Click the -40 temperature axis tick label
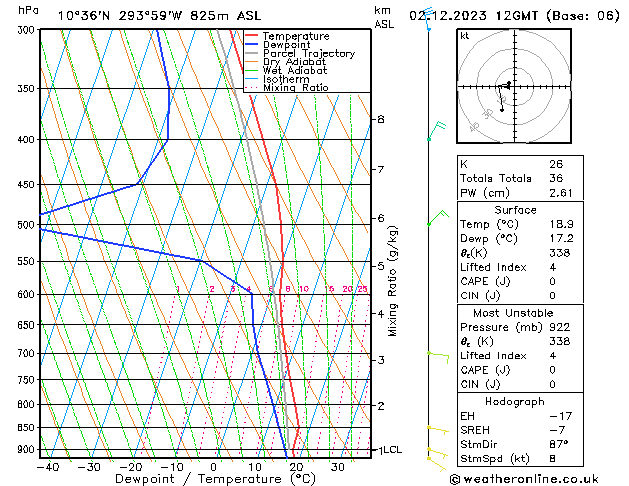 [48, 467]
